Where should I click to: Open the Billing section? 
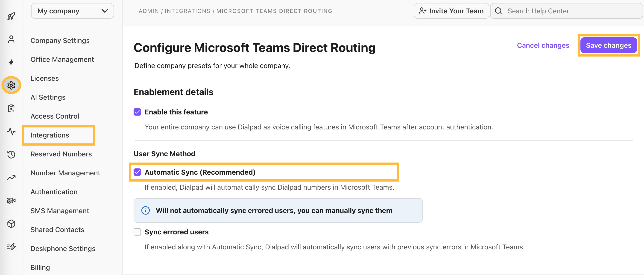click(40, 267)
